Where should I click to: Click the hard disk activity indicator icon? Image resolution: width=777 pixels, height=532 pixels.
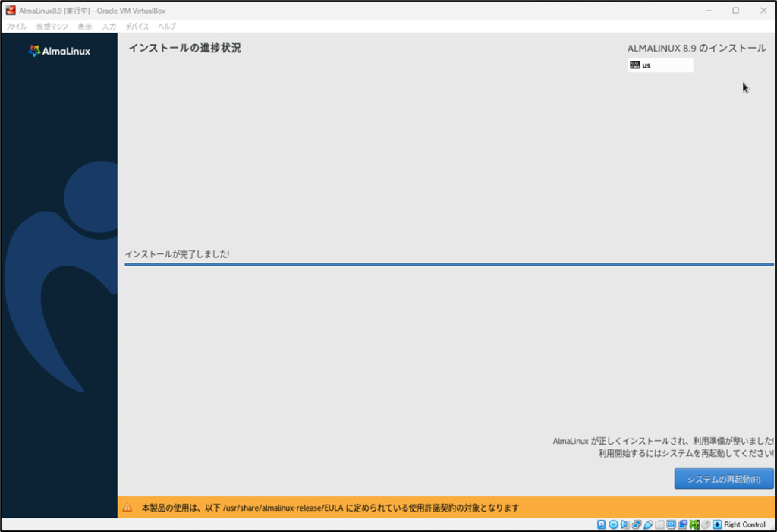pyautogui.click(x=601, y=524)
